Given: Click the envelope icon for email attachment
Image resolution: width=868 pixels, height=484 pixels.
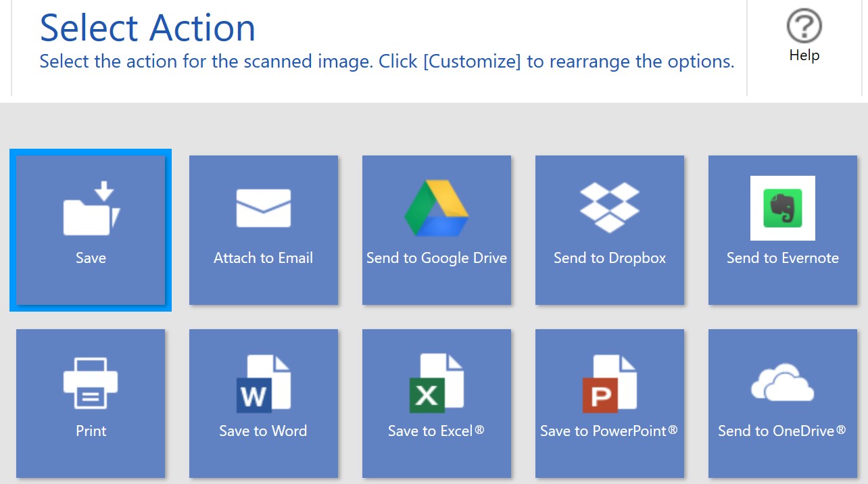Looking at the screenshot, I should [263, 208].
